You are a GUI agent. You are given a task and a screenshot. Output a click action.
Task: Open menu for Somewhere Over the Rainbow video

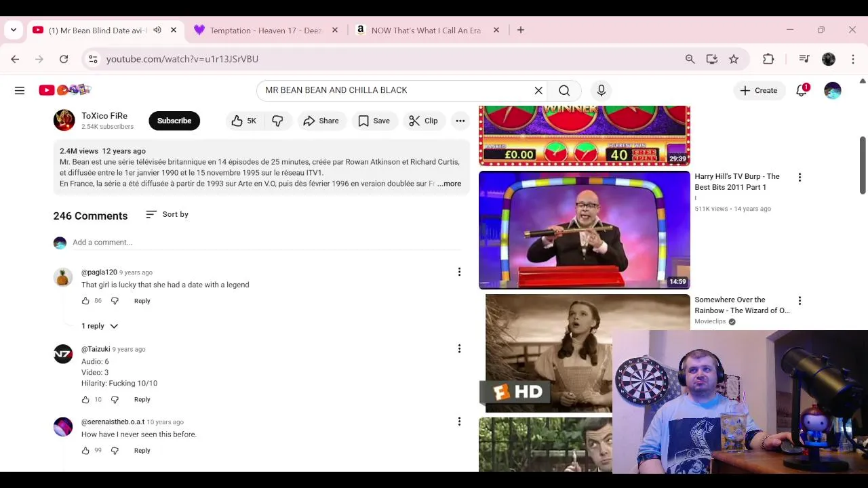[800, 301]
